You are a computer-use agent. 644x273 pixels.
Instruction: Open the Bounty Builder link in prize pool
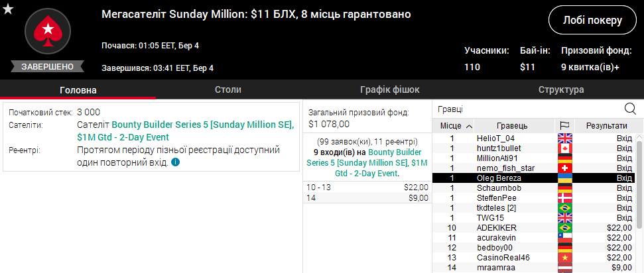(367, 163)
